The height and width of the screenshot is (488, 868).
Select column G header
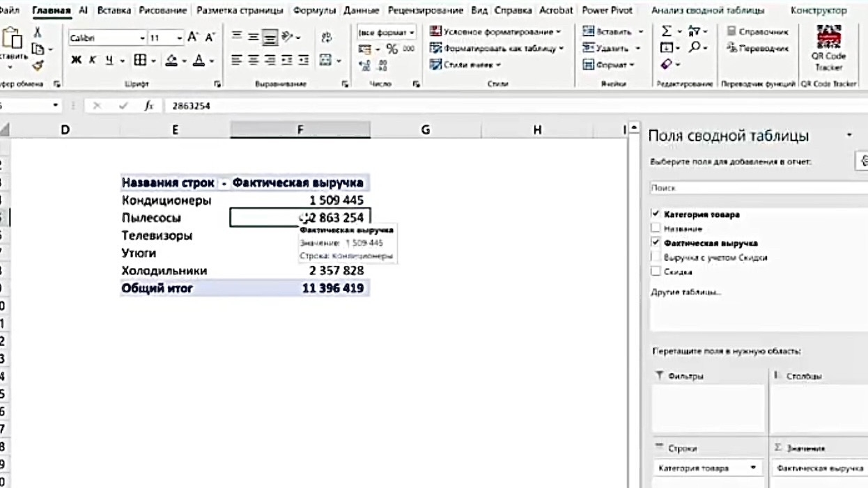425,129
